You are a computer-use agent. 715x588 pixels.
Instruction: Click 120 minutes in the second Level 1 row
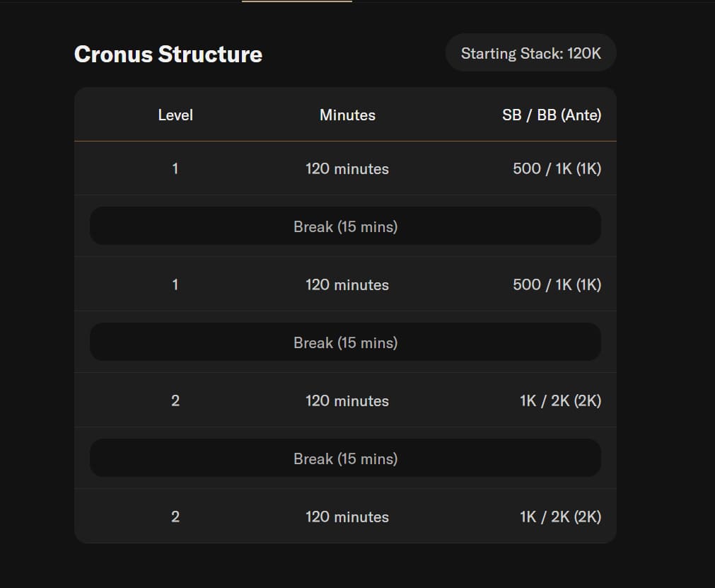pos(347,284)
